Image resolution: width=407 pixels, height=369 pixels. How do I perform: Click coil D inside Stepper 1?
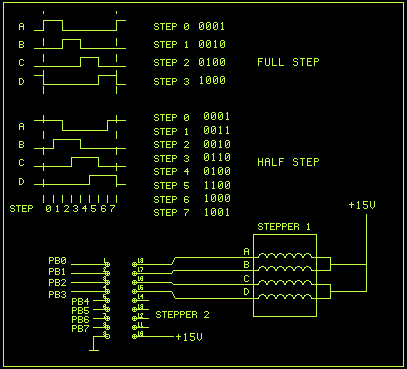pyautogui.click(x=285, y=296)
